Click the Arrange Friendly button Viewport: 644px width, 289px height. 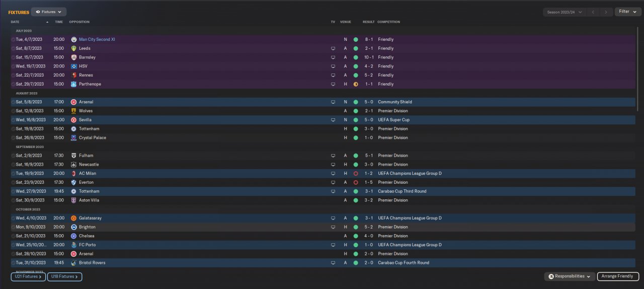pyautogui.click(x=618, y=276)
